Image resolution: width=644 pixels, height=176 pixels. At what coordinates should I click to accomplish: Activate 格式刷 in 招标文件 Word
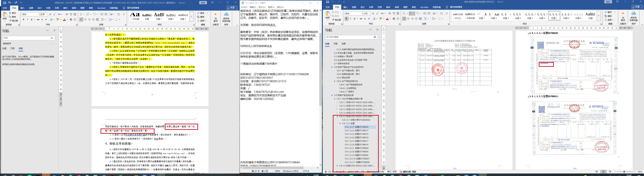point(14,20)
